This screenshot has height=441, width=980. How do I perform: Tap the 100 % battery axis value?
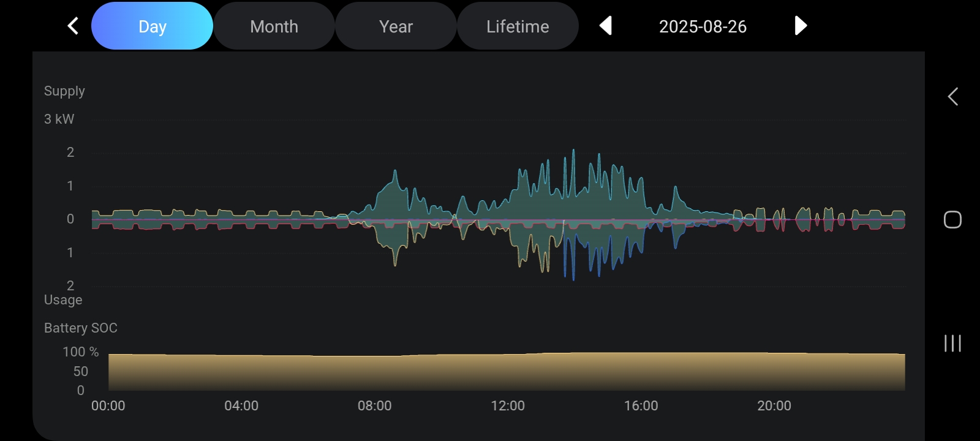tap(80, 352)
